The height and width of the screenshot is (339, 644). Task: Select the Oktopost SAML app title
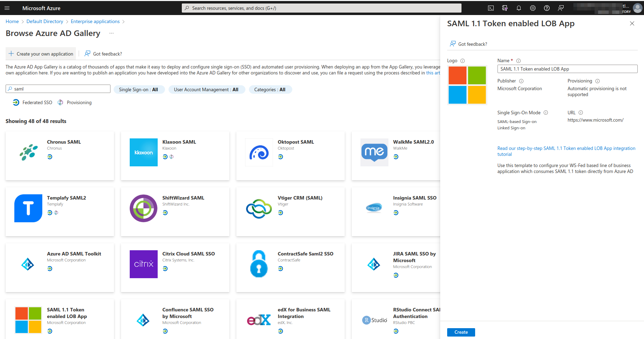(x=296, y=142)
